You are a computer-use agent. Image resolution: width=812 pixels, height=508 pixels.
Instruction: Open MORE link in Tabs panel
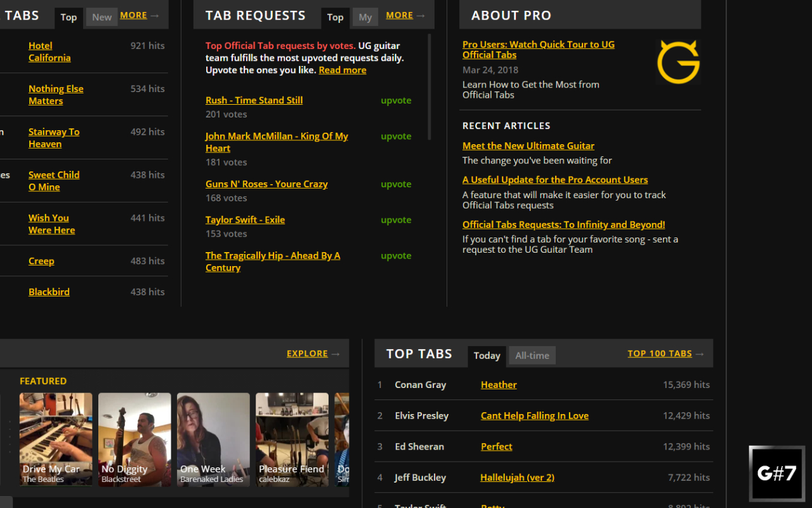(x=133, y=15)
